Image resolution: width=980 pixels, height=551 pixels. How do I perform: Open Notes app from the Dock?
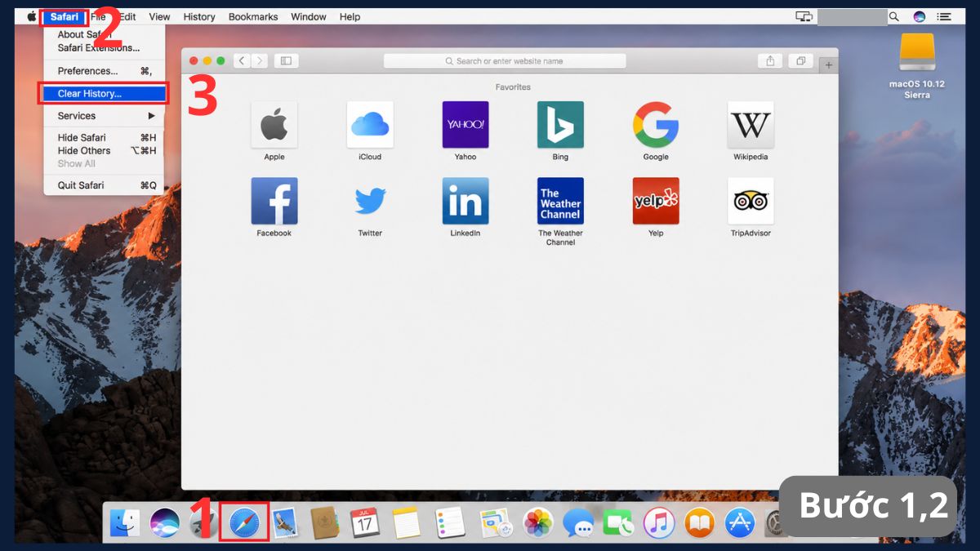pos(405,523)
